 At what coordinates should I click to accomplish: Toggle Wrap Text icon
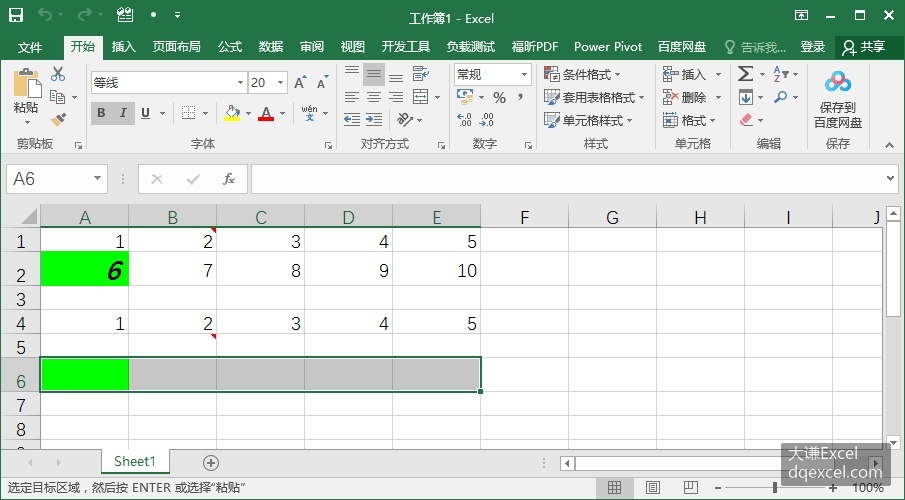point(421,74)
